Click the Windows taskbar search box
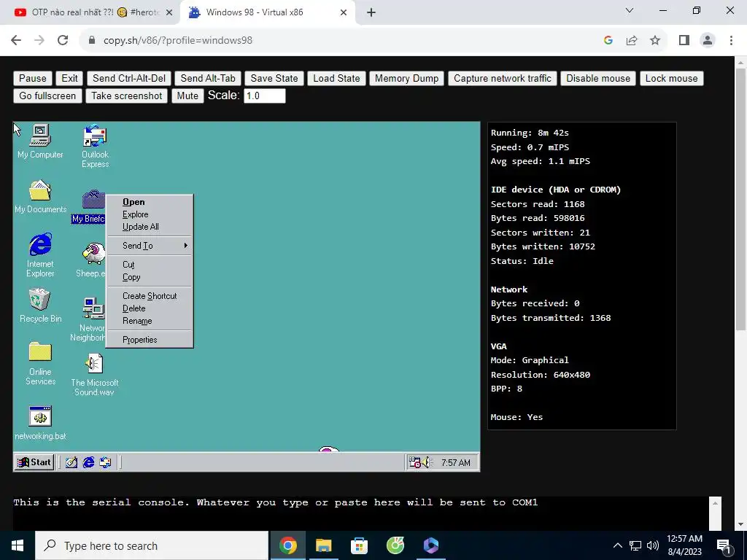 152,545
